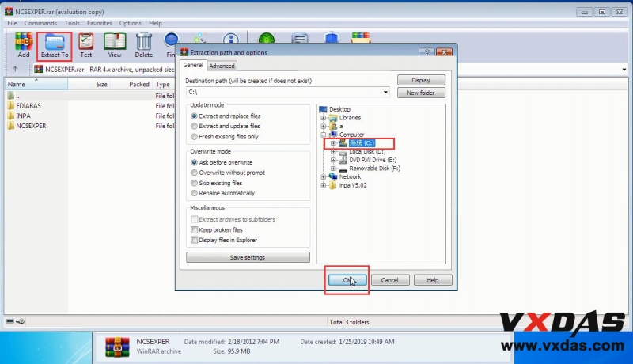
Task: Click the Save settings button
Action: pos(248,257)
